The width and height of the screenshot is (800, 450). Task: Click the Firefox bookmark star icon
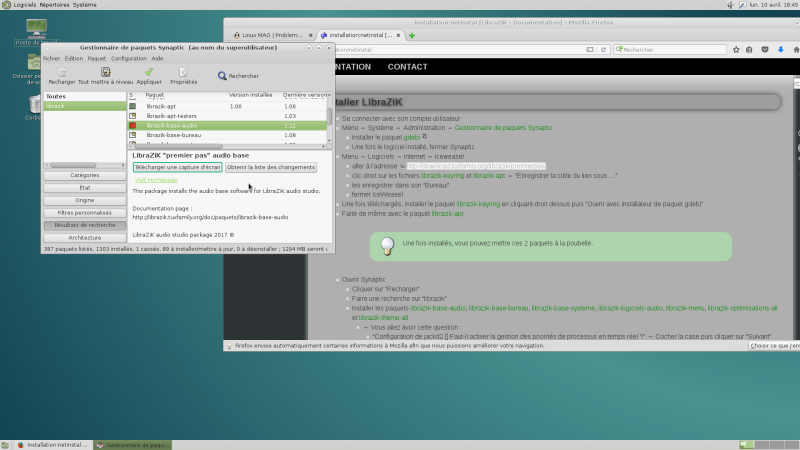pyautogui.click(x=736, y=49)
